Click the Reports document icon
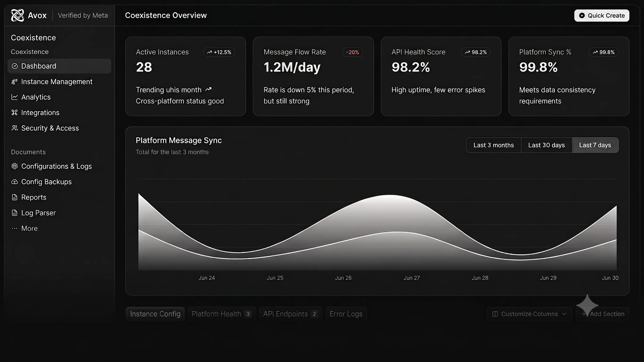644x362 pixels. click(x=14, y=197)
